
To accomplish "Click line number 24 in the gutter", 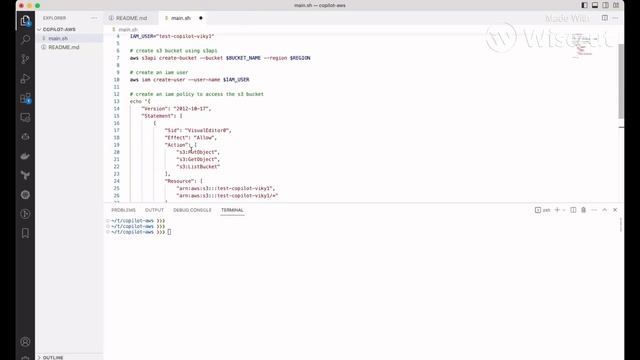I will (x=117, y=181).
